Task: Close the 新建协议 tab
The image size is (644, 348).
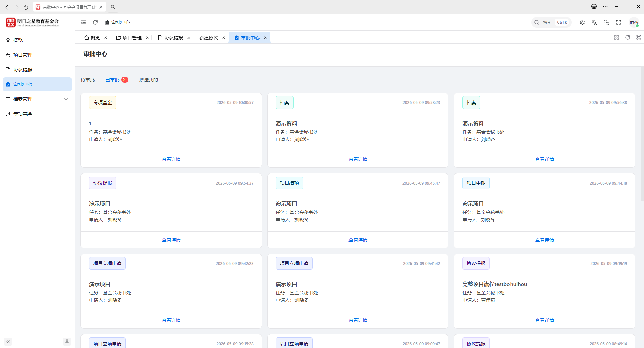Action: pyautogui.click(x=224, y=38)
